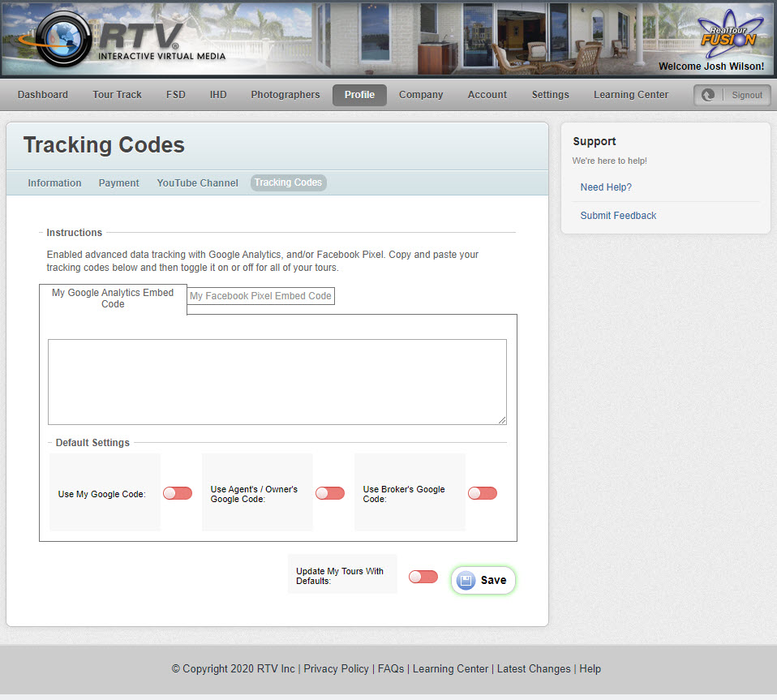Image resolution: width=777 pixels, height=700 pixels.
Task: Open the Account menu
Action: (487, 95)
